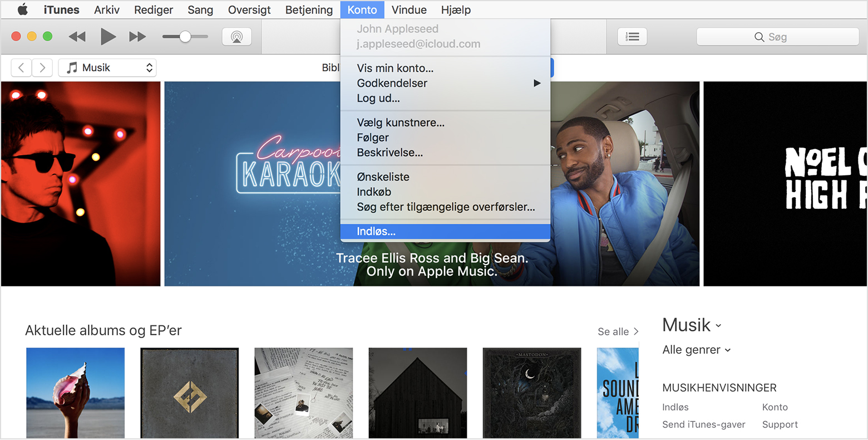Image resolution: width=868 pixels, height=440 pixels.
Task: Click Se alle for current albums
Action: 618,331
